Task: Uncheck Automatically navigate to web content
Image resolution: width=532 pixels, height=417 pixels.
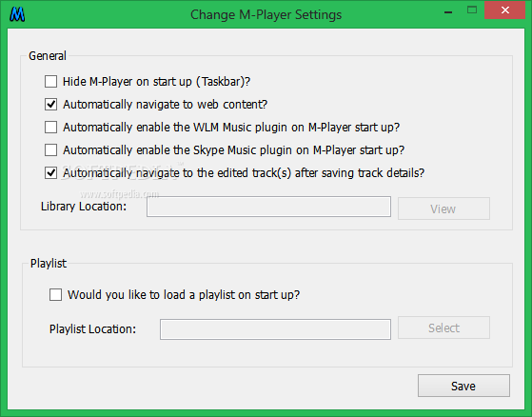Action: pos(50,104)
